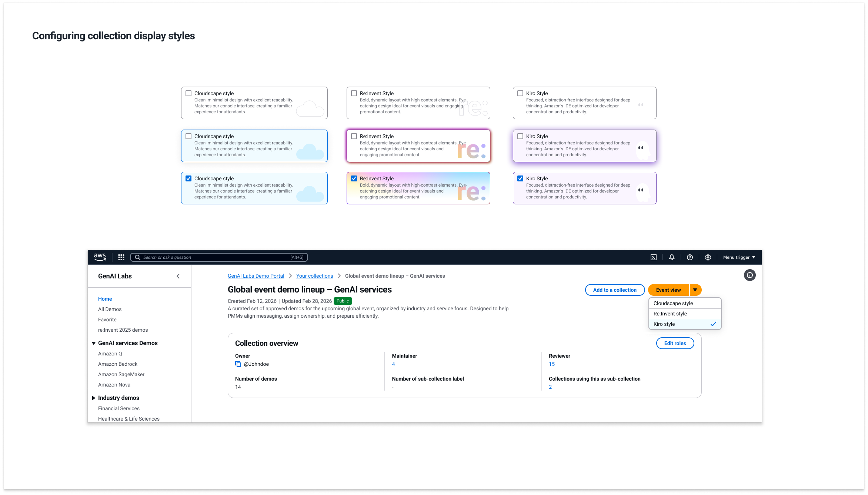Check the top Cloudscape style checkbox
This screenshot has height=495, width=868.
tap(188, 94)
